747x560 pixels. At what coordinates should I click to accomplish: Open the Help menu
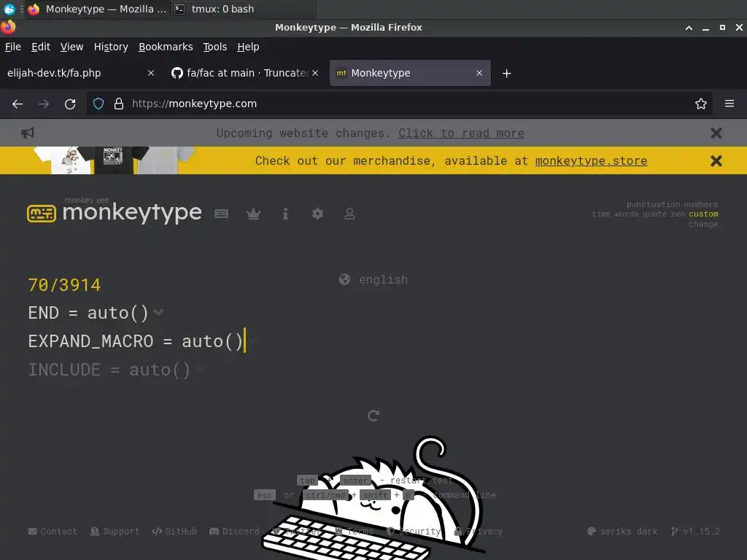coord(248,47)
